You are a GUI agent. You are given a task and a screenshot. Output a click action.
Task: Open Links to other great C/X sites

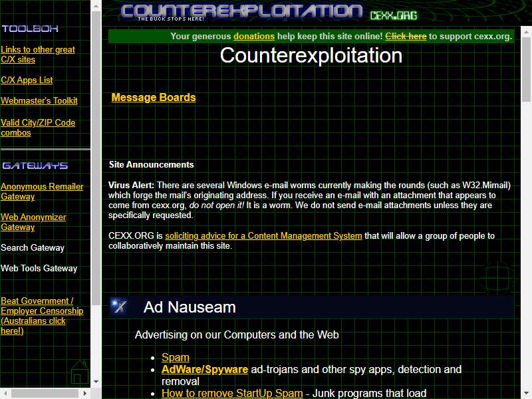point(38,55)
